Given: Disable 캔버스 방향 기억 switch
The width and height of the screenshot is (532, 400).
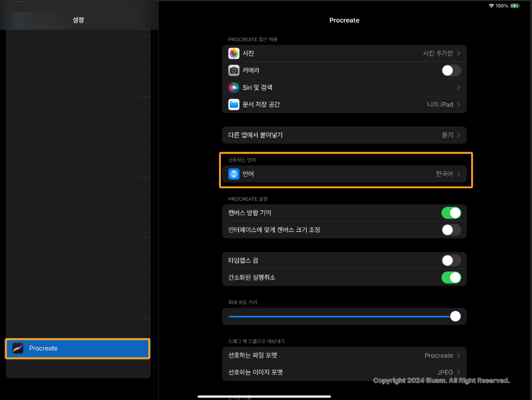Looking at the screenshot, I should (451, 213).
